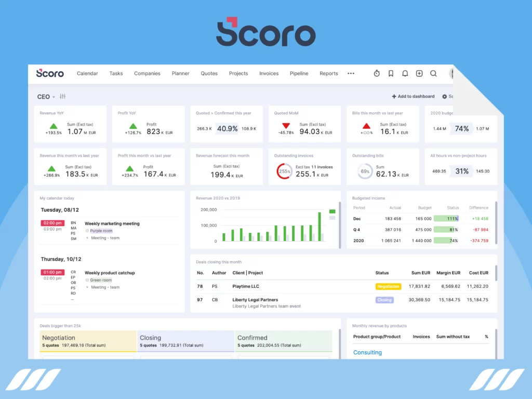Click the Add to dashboard button
This screenshot has height=399, width=532.
coord(413,97)
